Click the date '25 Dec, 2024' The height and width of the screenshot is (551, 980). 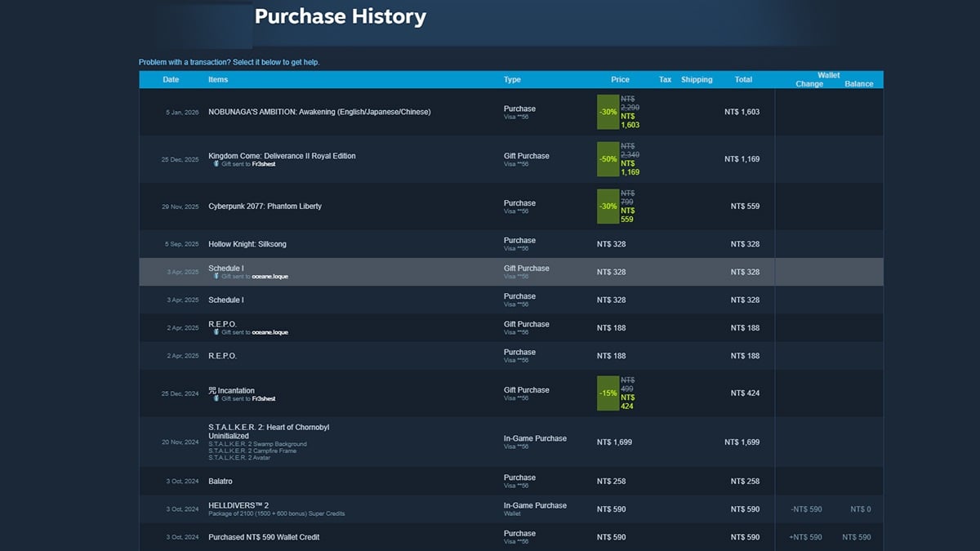coord(180,393)
